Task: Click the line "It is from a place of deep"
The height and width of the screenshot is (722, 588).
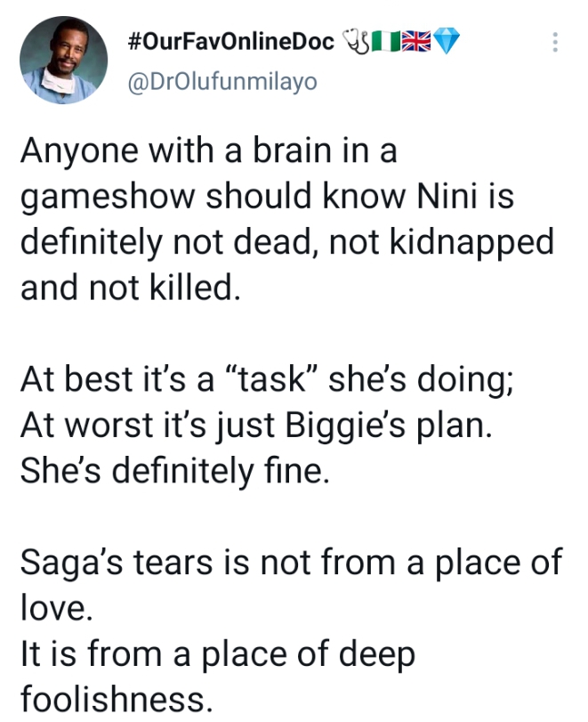Action: coord(217,655)
